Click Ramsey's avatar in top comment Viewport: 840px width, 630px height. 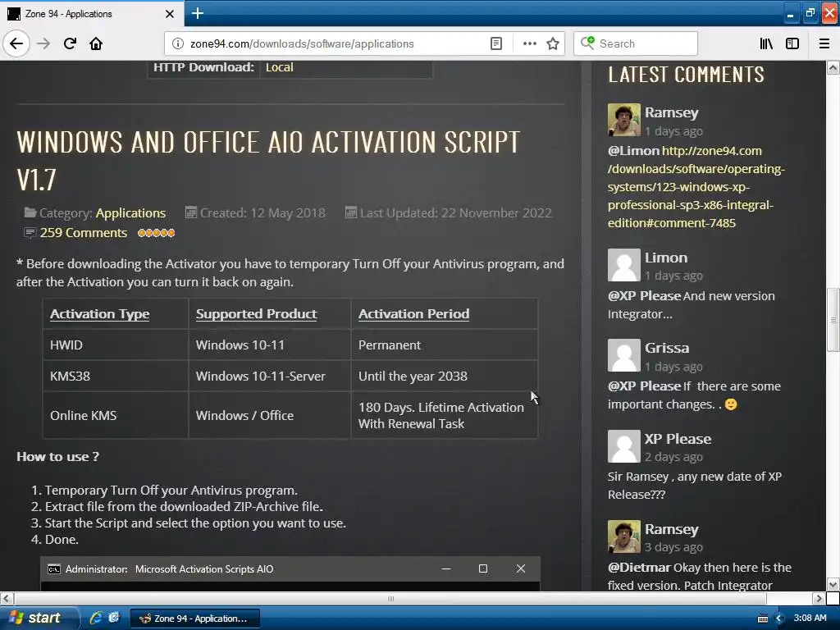coord(623,120)
